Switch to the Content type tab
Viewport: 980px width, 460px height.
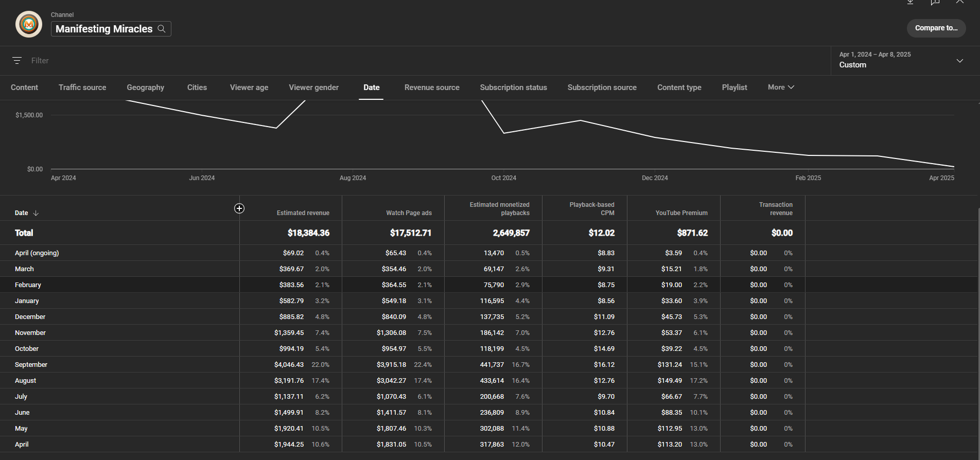[679, 87]
